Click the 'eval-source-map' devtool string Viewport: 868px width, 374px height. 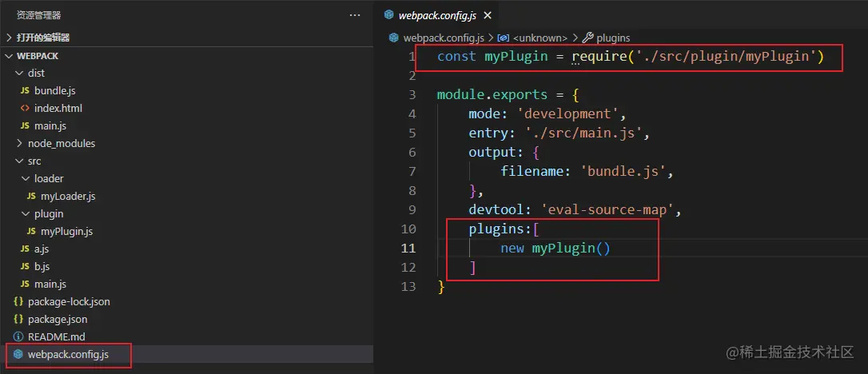click(x=607, y=210)
